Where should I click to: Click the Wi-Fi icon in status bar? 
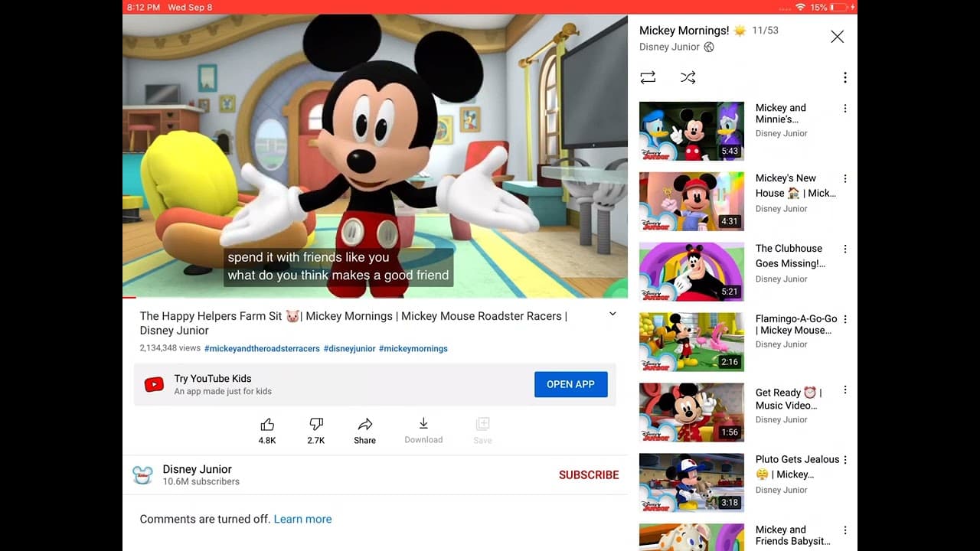tap(801, 7)
